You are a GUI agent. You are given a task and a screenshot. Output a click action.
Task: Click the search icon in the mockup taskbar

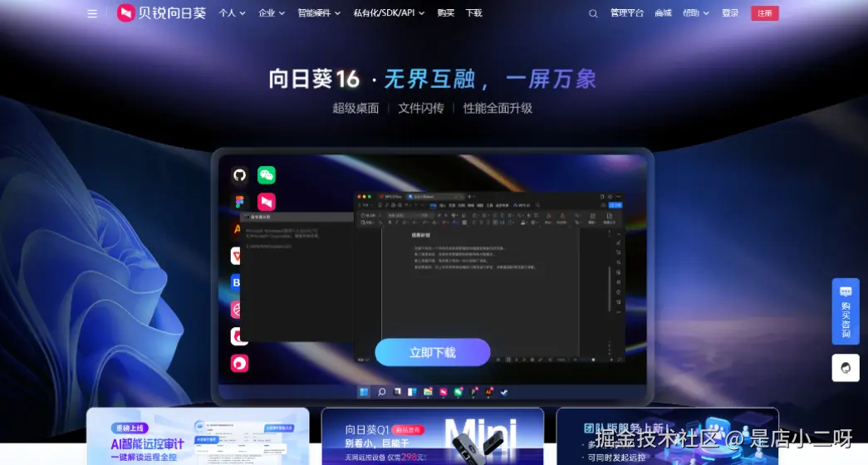tap(381, 392)
